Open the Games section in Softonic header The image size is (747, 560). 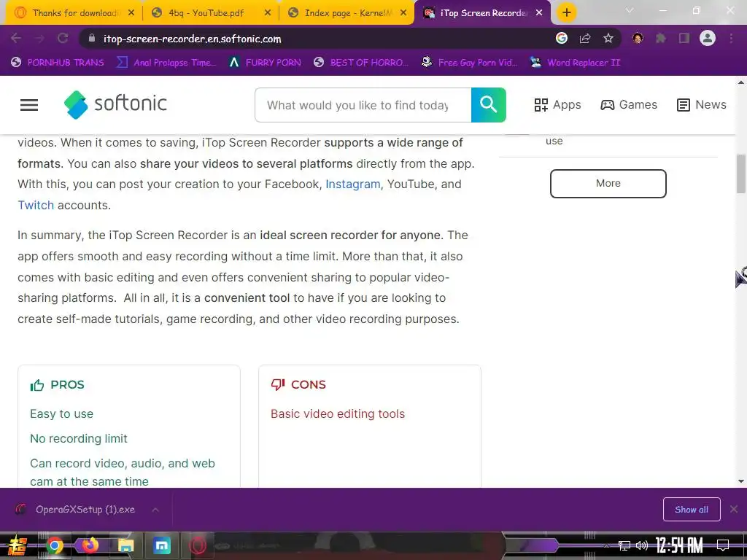pyautogui.click(x=629, y=105)
